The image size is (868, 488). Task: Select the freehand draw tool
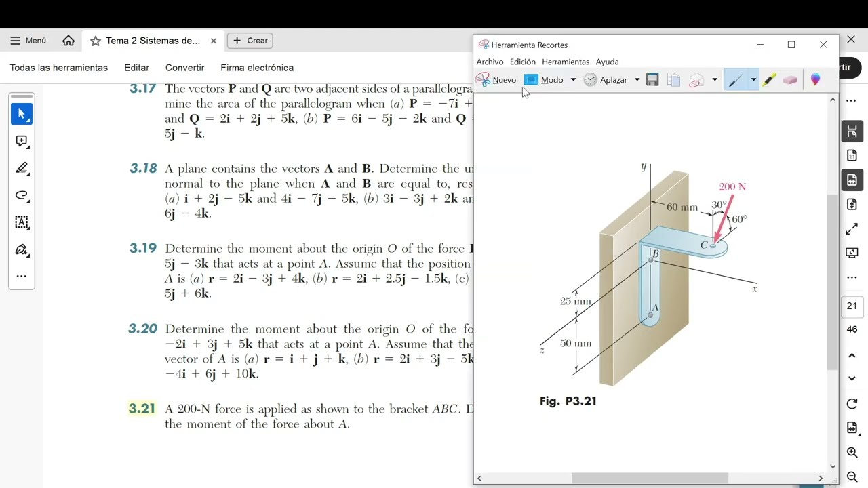click(22, 195)
